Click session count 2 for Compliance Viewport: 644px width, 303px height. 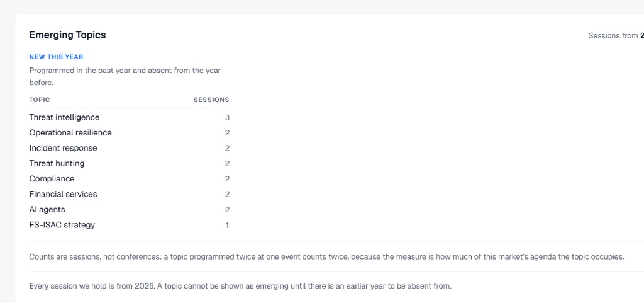click(x=227, y=179)
